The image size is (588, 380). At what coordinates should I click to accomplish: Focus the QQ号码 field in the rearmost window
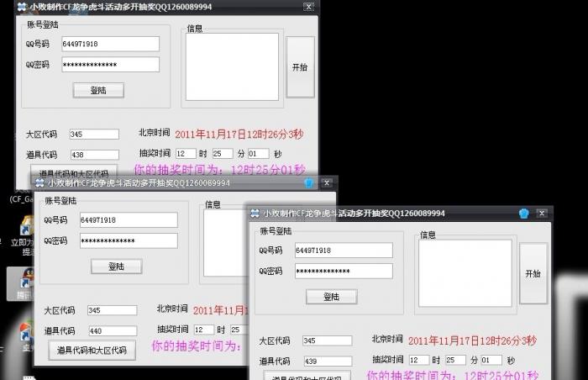(x=110, y=44)
